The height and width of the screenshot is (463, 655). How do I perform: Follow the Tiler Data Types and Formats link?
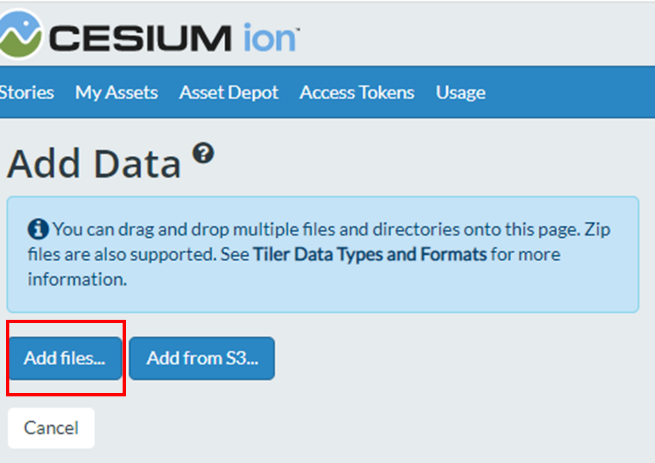pos(370,254)
